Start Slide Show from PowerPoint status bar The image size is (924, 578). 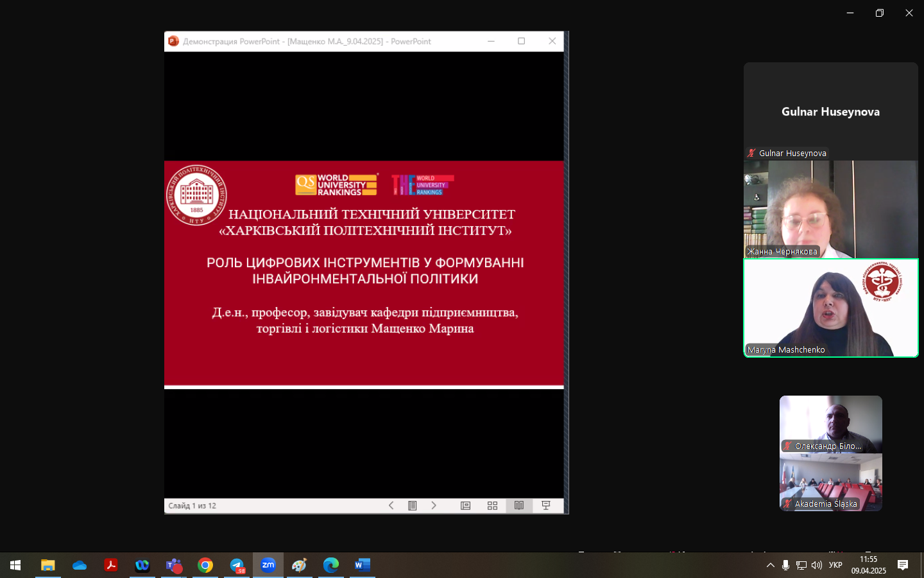pyautogui.click(x=546, y=505)
